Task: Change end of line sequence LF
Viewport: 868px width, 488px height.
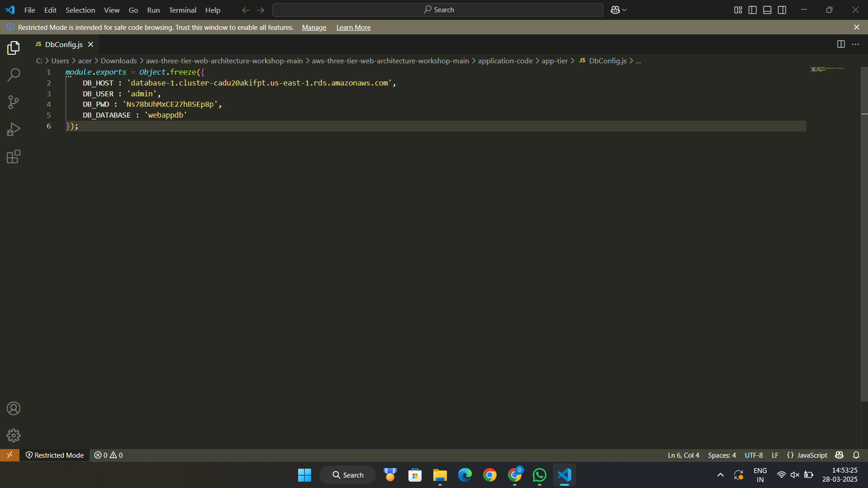Action: pos(775,455)
